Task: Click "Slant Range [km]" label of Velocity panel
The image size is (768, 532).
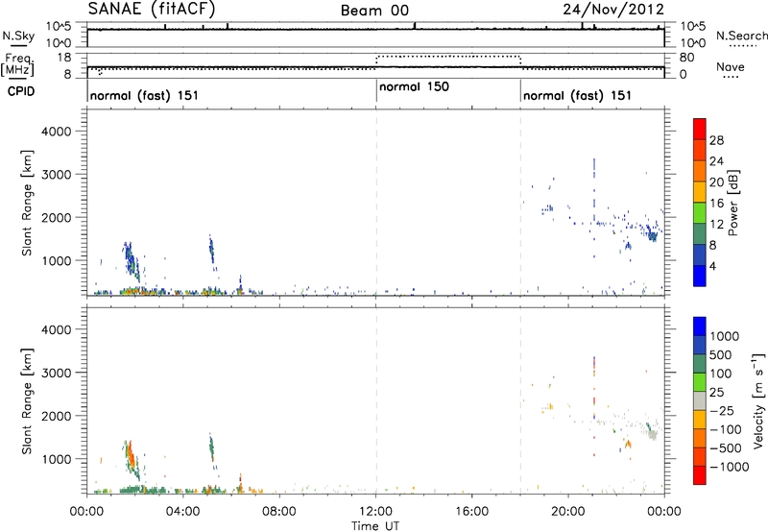Action: pyautogui.click(x=27, y=401)
